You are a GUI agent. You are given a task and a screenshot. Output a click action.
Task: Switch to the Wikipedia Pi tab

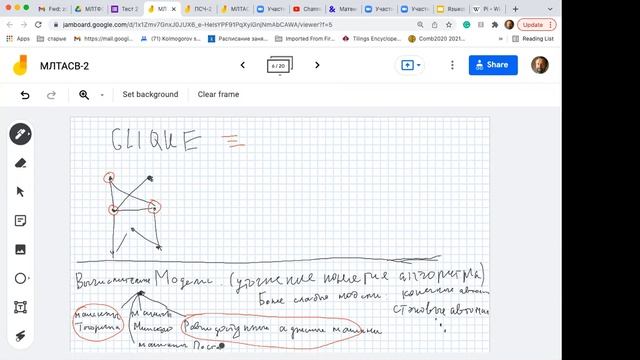(x=487, y=9)
